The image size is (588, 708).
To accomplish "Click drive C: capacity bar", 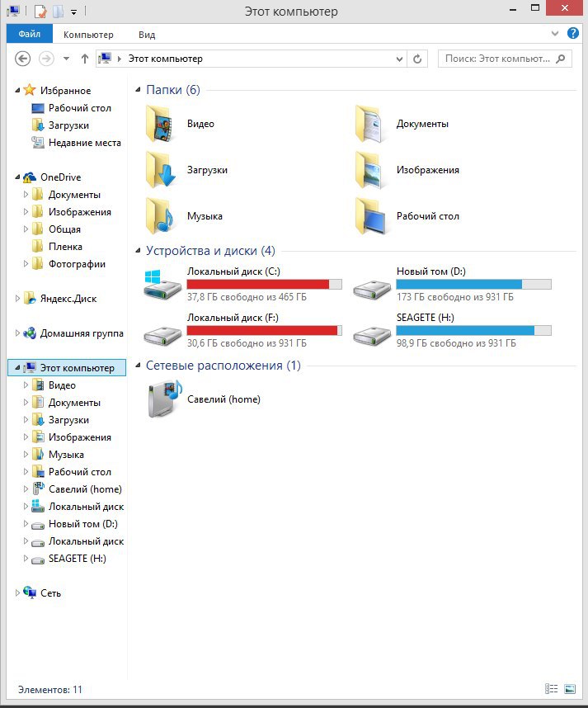I will (265, 284).
